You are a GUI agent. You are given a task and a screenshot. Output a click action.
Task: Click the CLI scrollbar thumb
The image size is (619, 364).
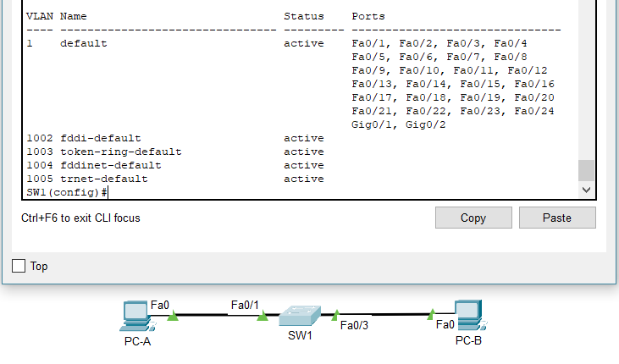(586, 169)
